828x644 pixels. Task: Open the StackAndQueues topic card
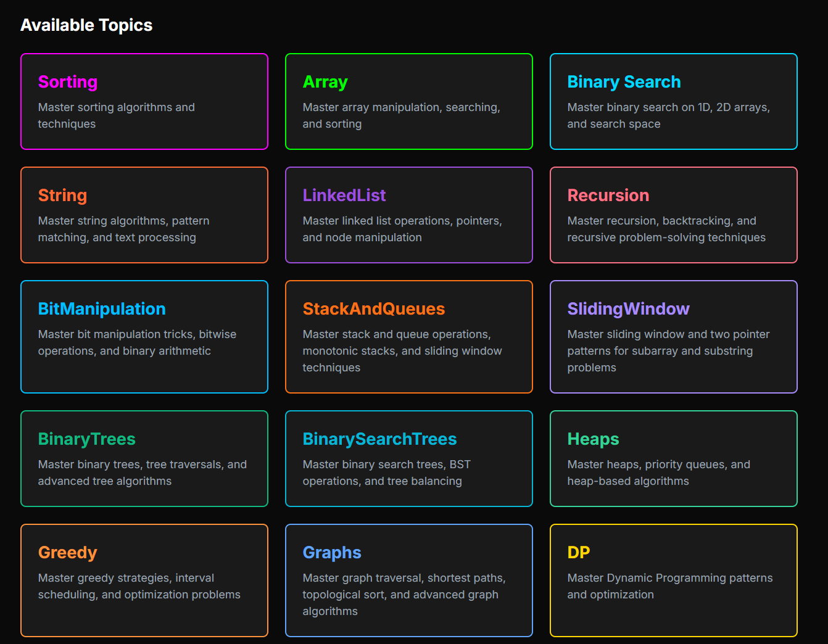tap(409, 337)
